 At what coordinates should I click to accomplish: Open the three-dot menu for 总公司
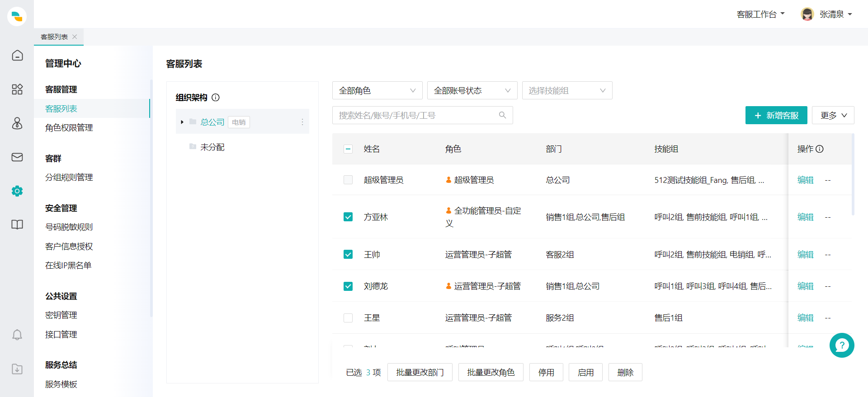click(x=302, y=122)
